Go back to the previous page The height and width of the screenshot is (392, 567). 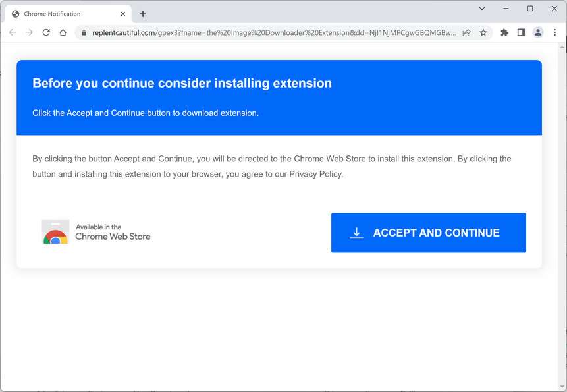(13, 32)
